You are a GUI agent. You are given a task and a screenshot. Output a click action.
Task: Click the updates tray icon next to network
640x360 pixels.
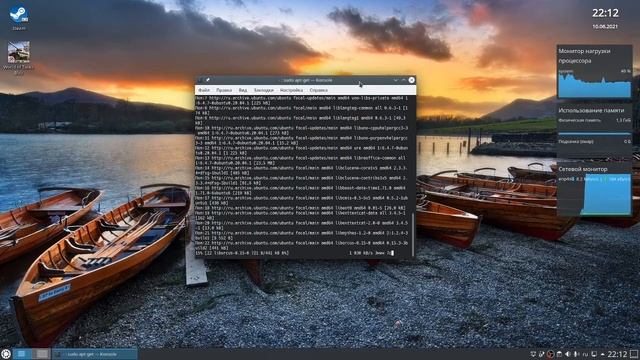pyautogui.click(x=542, y=354)
